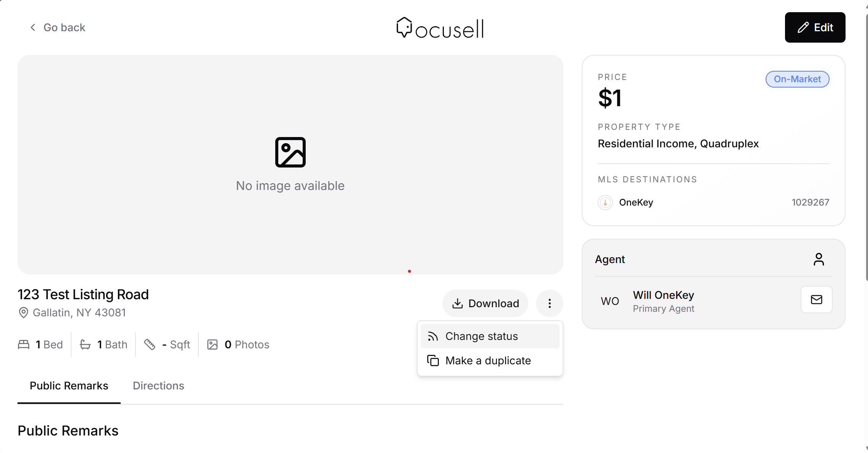This screenshot has height=453, width=868.
Task: Switch to the Directions tab
Action: click(x=158, y=386)
